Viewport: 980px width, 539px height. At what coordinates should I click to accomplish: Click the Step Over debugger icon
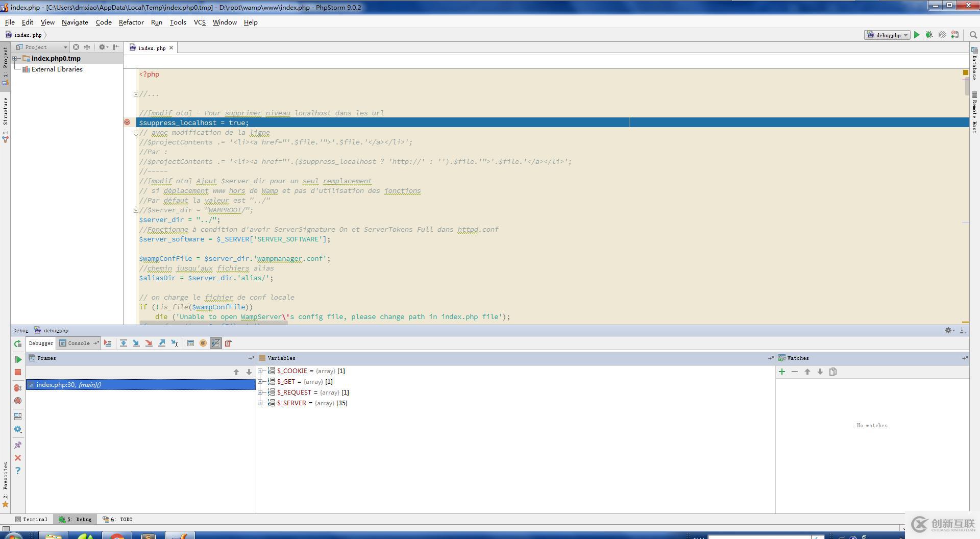124,344
